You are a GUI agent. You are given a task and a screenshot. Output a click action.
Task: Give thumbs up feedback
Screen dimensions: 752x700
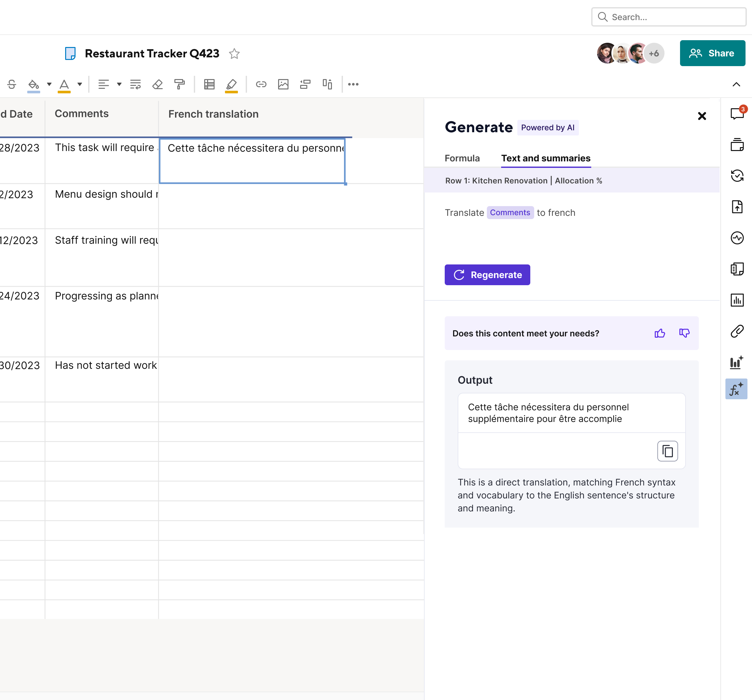659,333
